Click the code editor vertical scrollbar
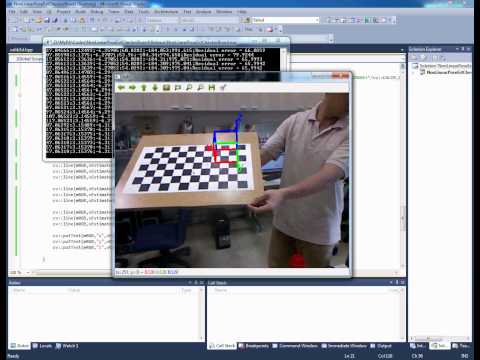 (x=402, y=167)
